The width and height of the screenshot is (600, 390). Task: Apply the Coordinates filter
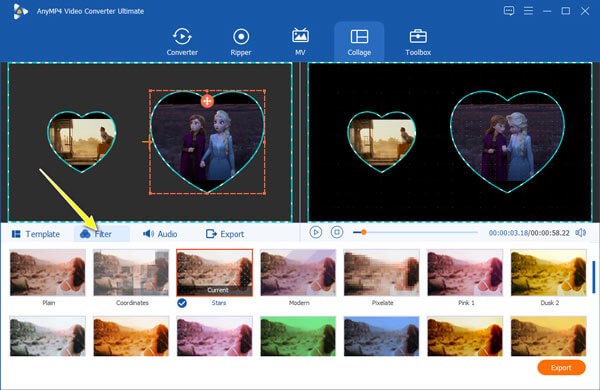pyautogui.click(x=131, y=273)
